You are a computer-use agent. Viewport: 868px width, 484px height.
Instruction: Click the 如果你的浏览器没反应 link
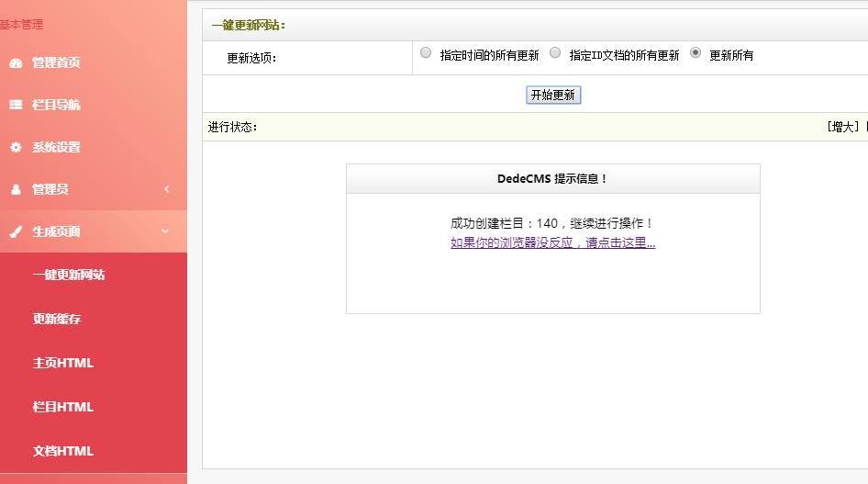tap(553, 242)
